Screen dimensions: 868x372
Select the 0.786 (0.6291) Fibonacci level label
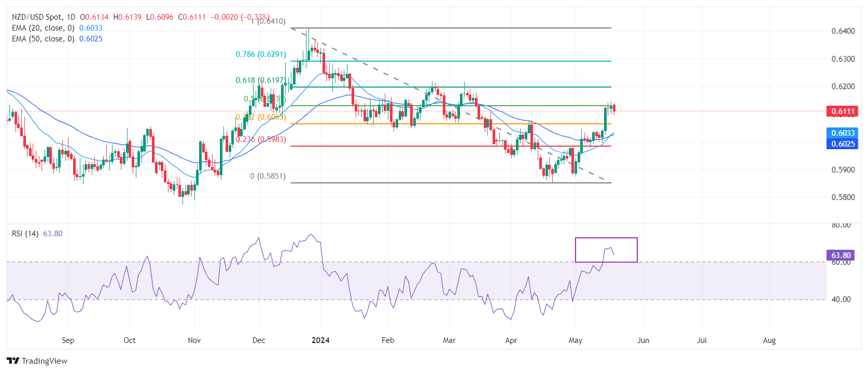point(260,54)
